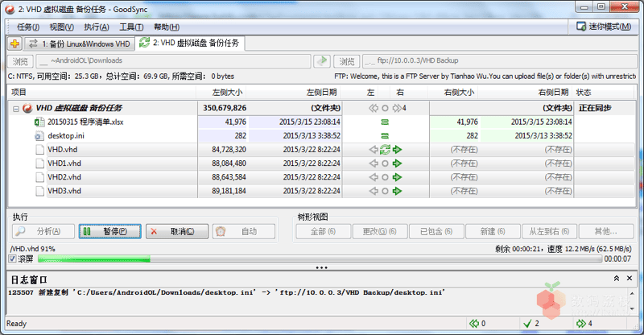Click the equal state icon for the xlsx row
Screen dimensions: 644x335
pyautogui.click(x=385, y=122)
